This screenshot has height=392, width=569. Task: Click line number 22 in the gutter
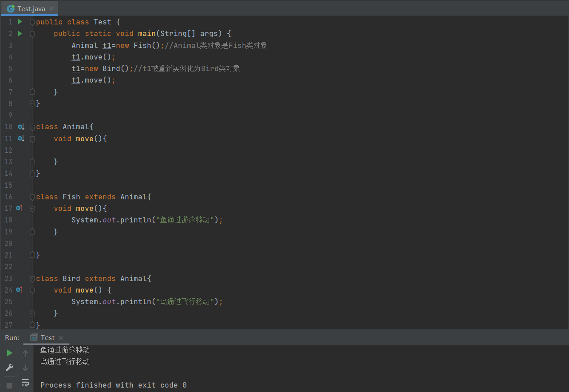8,266
